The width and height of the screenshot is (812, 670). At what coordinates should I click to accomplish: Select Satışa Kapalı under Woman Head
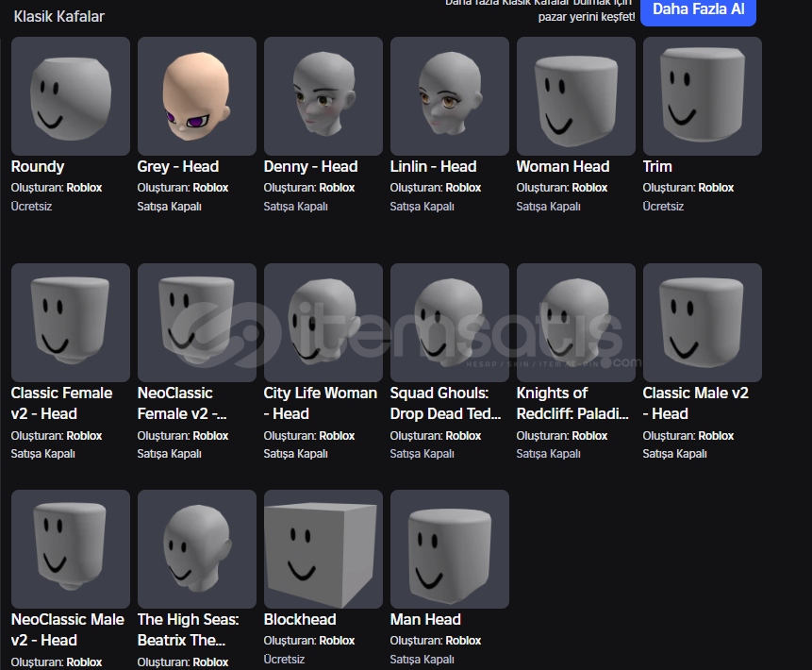[549, 207]
